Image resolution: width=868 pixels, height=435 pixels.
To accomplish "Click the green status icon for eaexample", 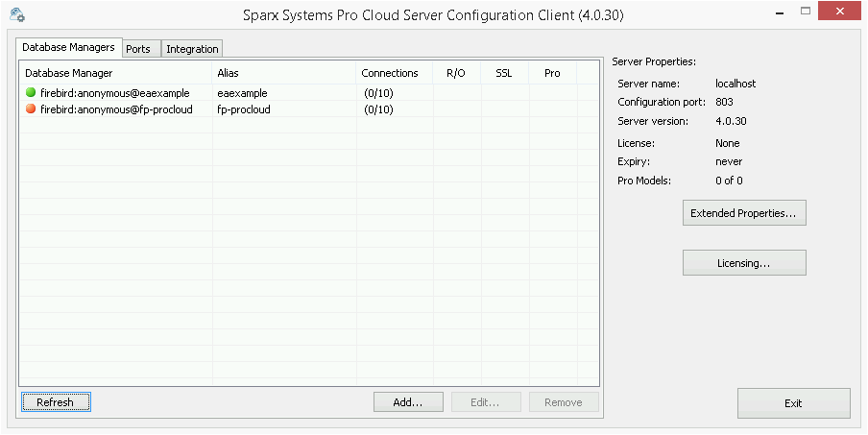I will pos(31,93).
